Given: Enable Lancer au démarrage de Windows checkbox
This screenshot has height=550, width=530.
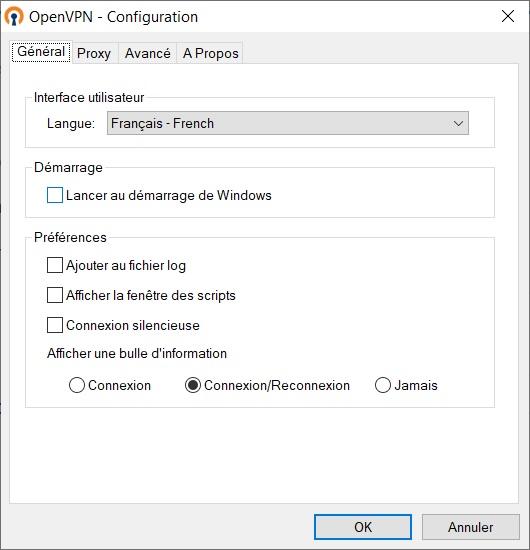Looking at the screenshot, I should pyautogui.click(x=55, y=195).
